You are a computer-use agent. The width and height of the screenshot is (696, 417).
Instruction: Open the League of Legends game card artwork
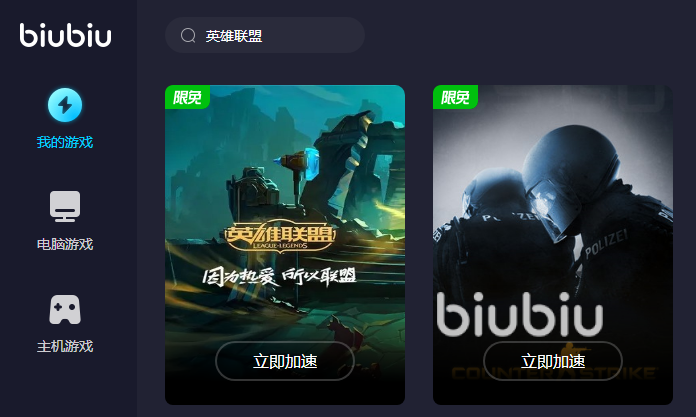coord(285,245)
